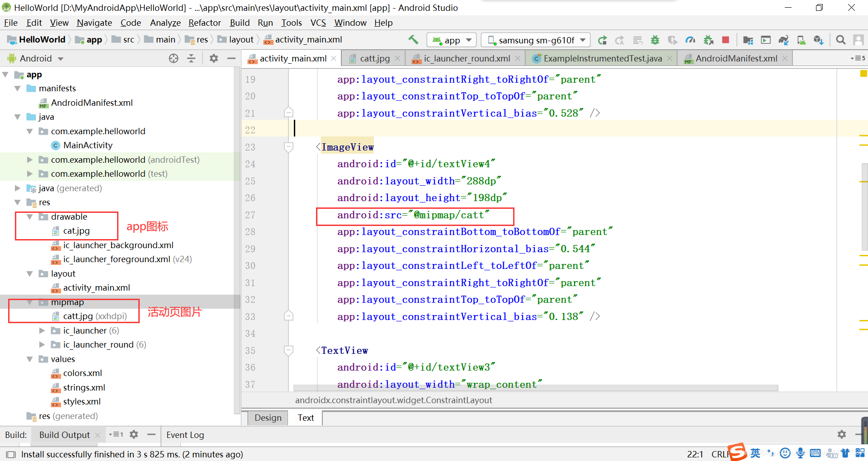Screen dimensions: 868x461
Task: Collapse the java folder
Action: tap(18, 117)
